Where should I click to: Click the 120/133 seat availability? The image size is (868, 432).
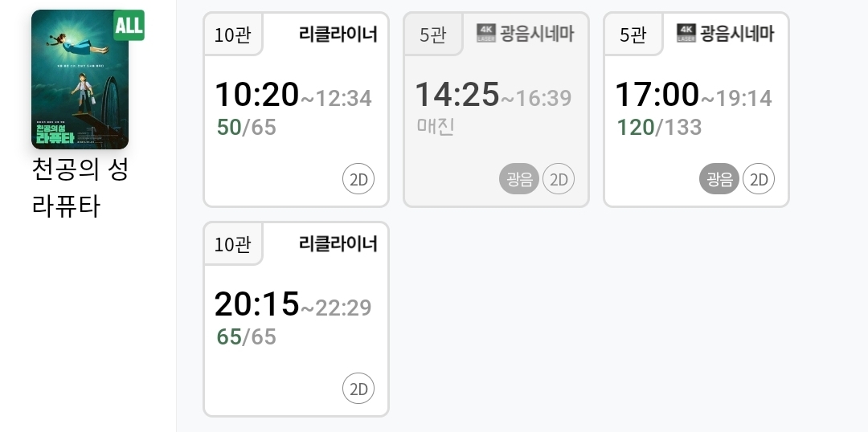[659, 127]
